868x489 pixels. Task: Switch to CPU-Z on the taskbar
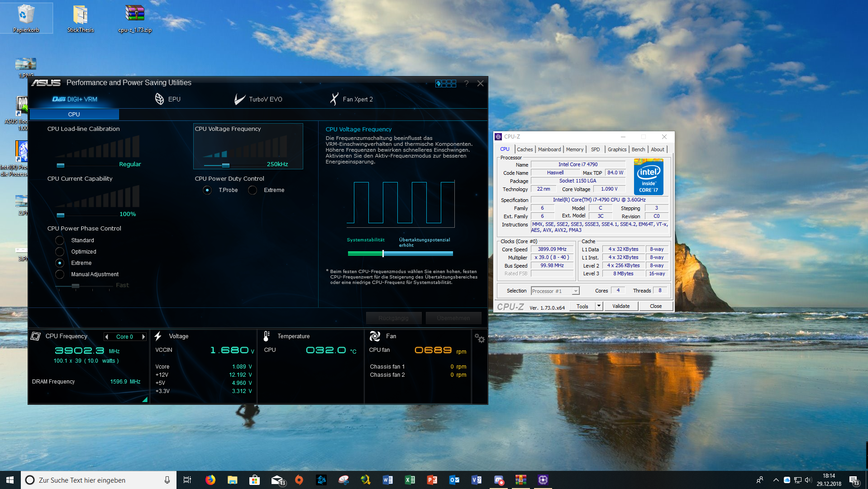point(543,480)
